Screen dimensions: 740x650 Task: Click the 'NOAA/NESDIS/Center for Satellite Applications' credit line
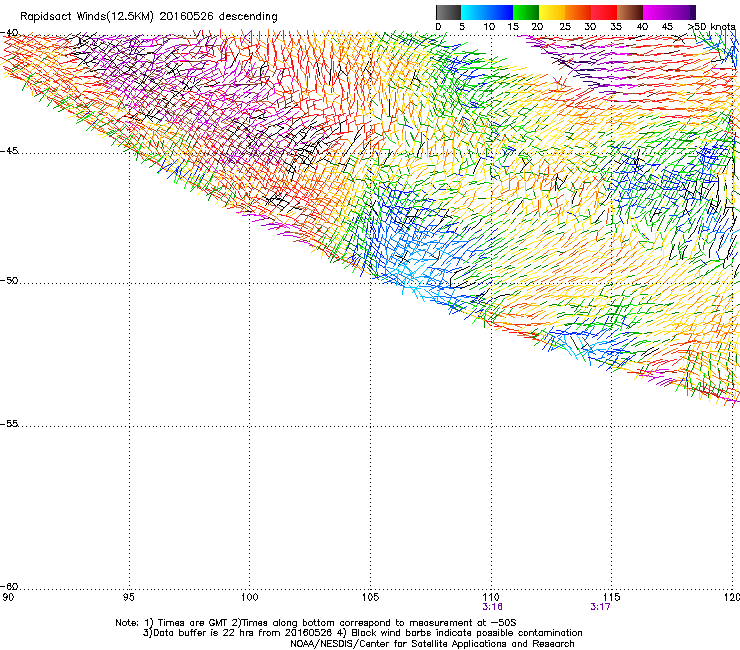(x=432, y=644)
